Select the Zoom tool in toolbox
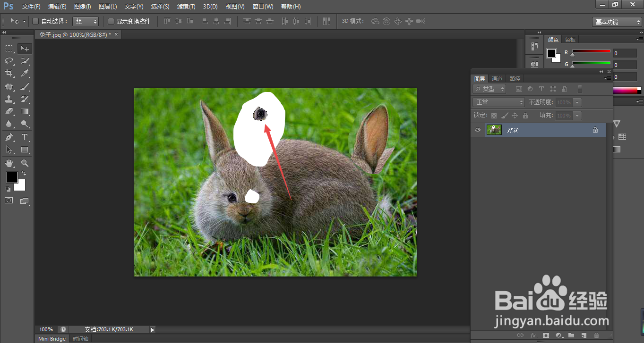644x343 pixels. [x=25, y=163]
